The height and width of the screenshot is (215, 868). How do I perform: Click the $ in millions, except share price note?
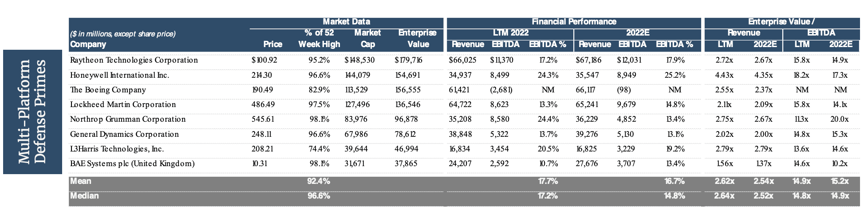pyautogui.click(x=123, y=34)
